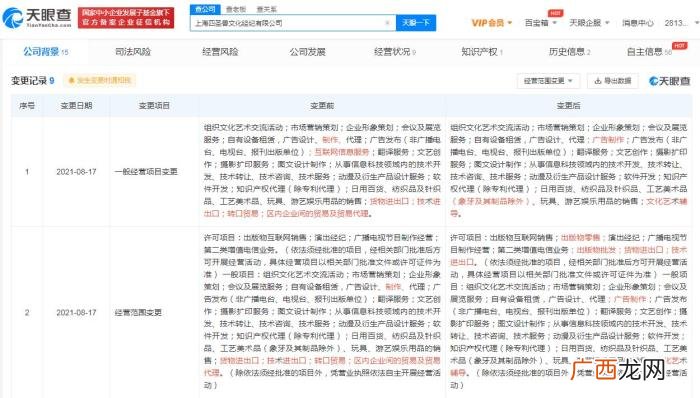Select the 查老板 search tab
The width and height of the screenshot is (700, 398).
pos(236,9)
